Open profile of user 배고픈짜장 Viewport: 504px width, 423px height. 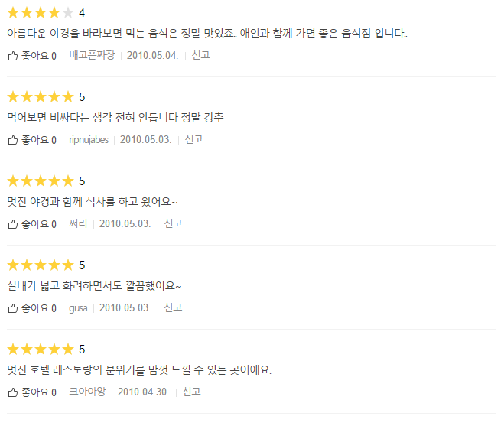coord(92,55)
